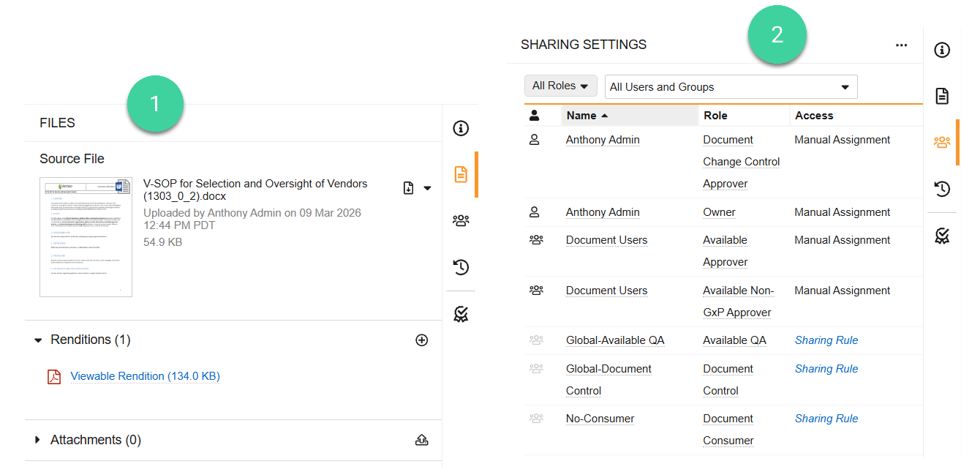Open the All Roles dropdown
Image resolution: width=980 pixels, height=475 pixels.
(x=560, y=86)
